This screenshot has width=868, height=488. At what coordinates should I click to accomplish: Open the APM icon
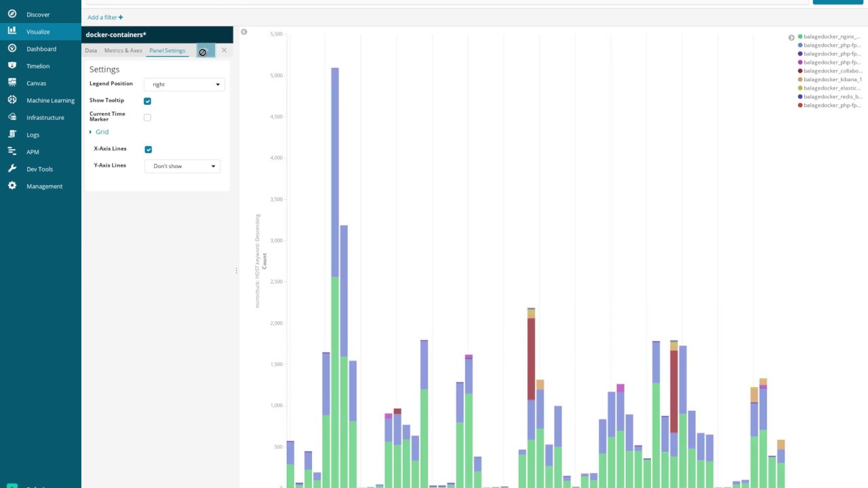(12, 151)
